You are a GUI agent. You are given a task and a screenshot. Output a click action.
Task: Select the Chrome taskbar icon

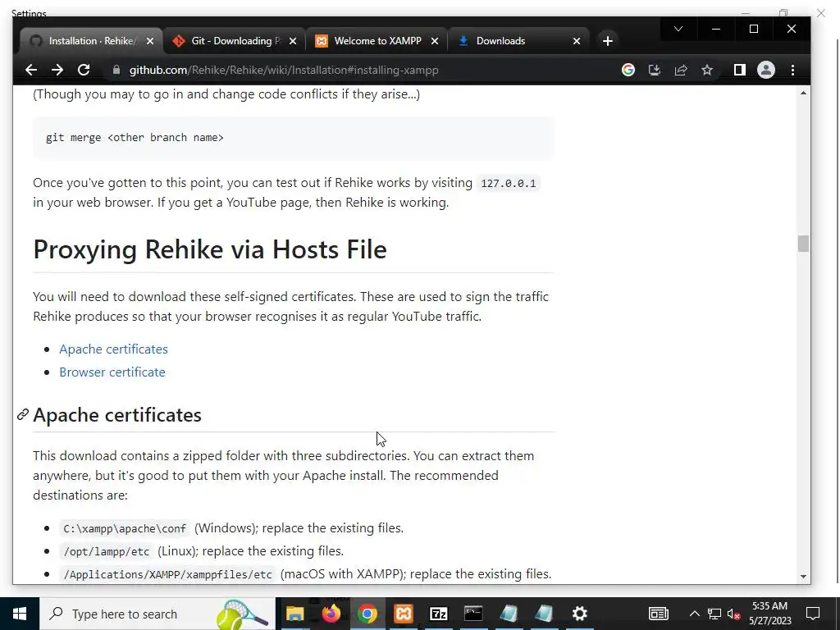click(x=367, y=614)
